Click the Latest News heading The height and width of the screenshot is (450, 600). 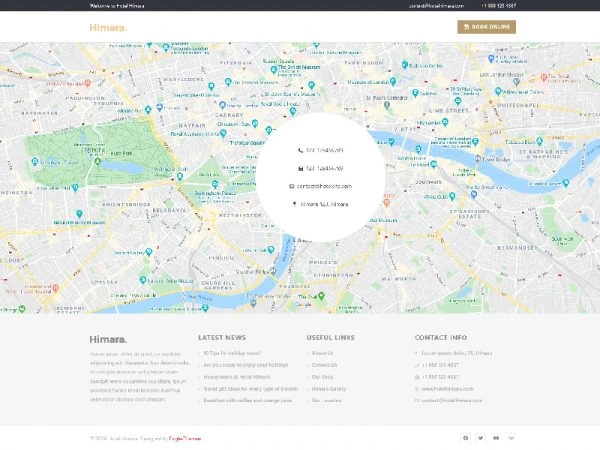point(222,338)
